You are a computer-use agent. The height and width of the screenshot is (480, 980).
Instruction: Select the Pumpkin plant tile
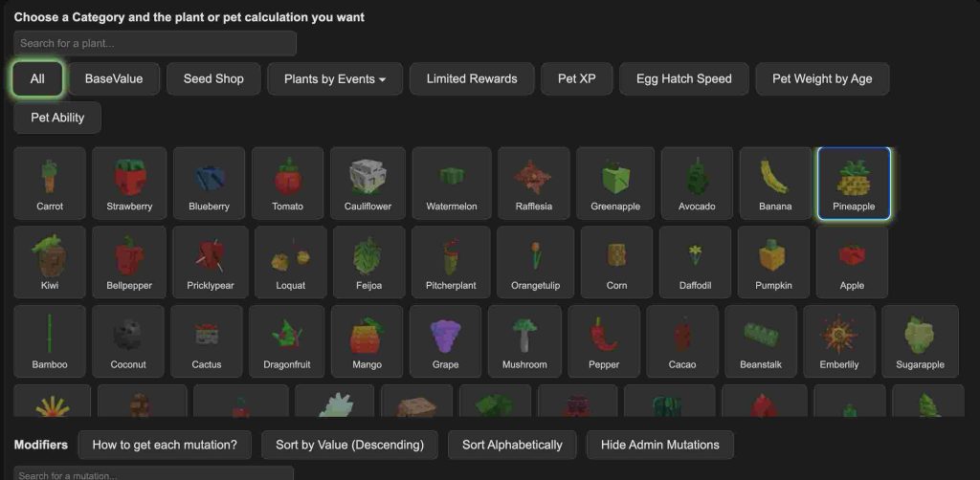click(x=773, y=262)
